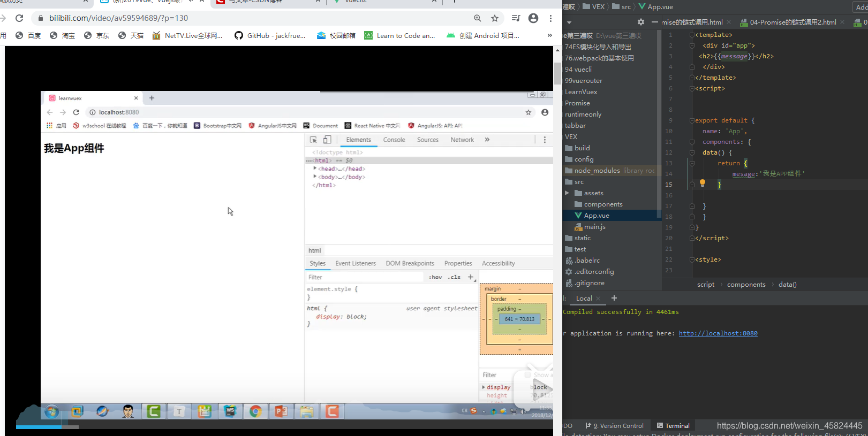Select the node_modules folder

pyautogui.click(x=597, y=171)
